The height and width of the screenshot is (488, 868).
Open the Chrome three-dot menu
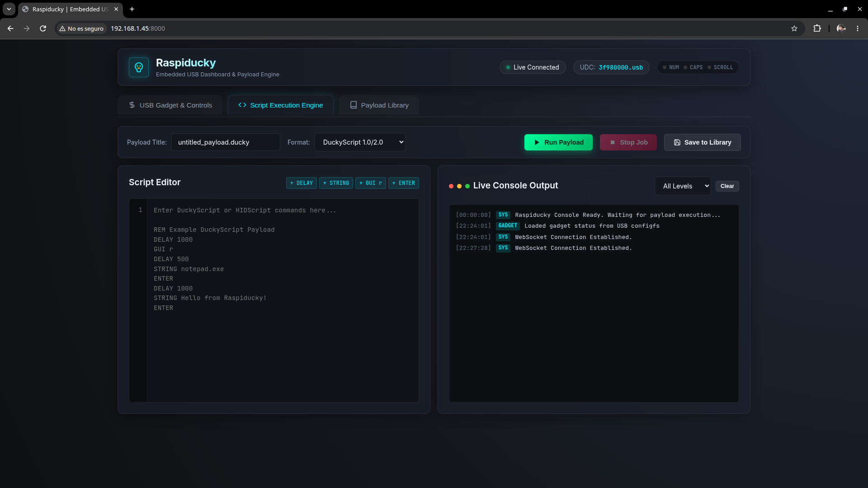click(858, 28)
